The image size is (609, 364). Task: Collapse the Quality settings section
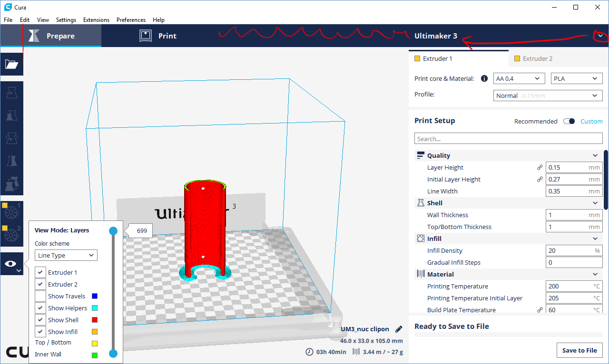tap(595, 155)
